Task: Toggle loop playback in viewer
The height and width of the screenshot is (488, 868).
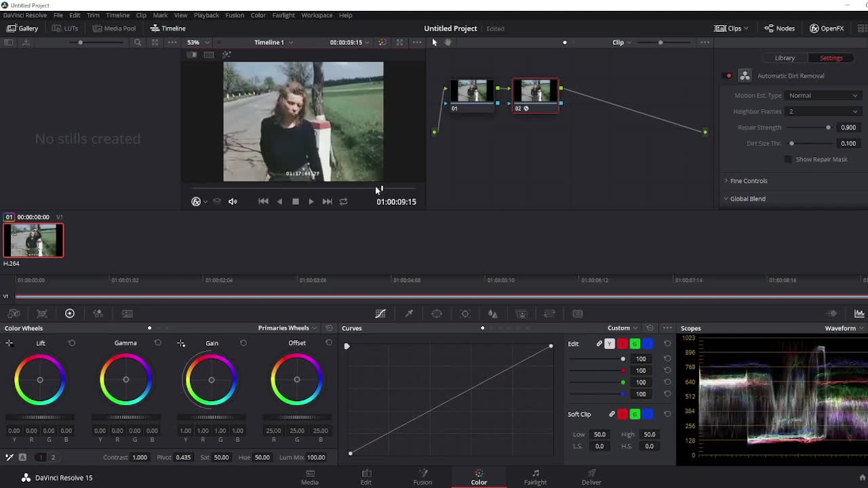Action: 343,201
